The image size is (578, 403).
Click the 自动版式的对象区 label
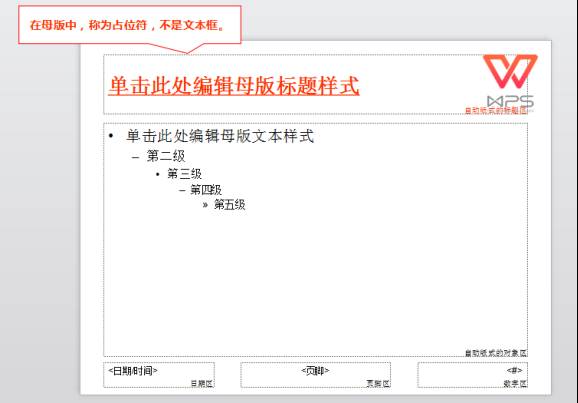(495, 353)
